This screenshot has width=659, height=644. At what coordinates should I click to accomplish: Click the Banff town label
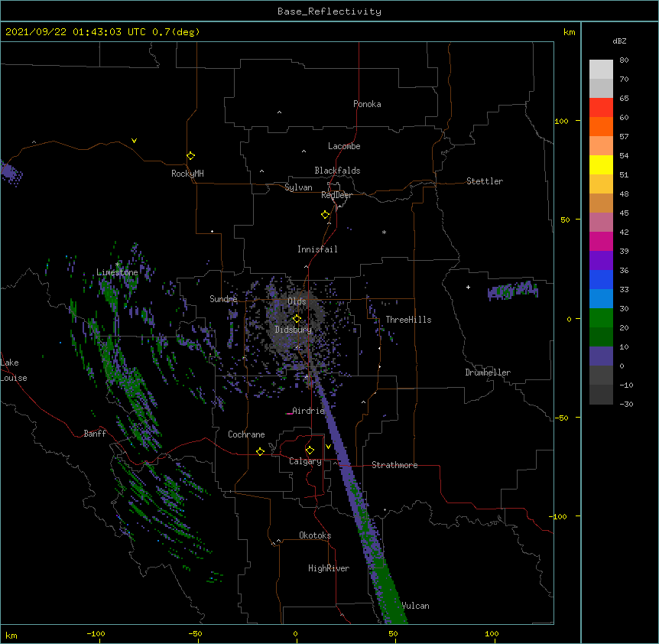click(95, 434)
